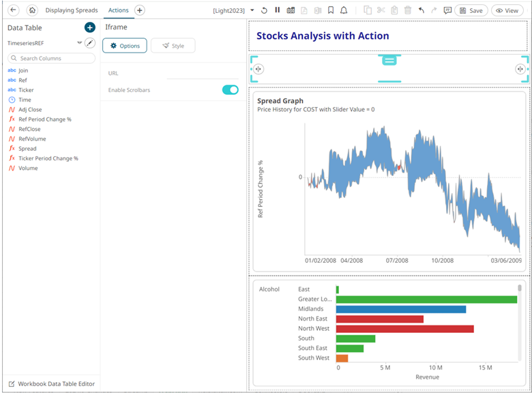Go back using the back arrow icon
The image size is (532, 393).
pos(13,10)
